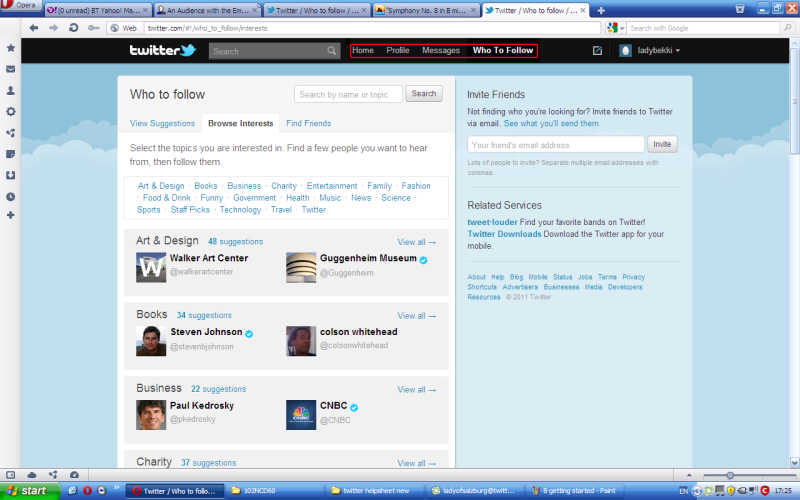The width and height of the screenshot is (800, 500).
Task: Click the Paul Kedrosky avatar thumbnail
Action: pyautogui.click(x=151, y=415)
